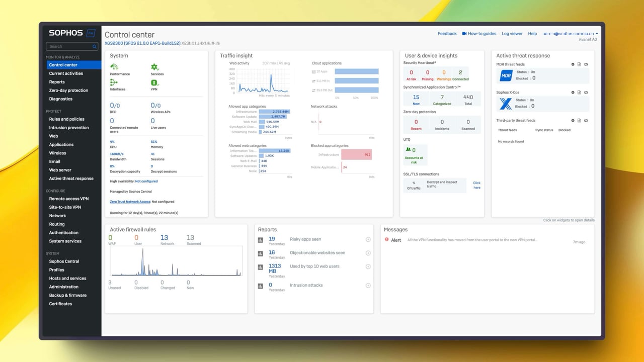This screenshot has width=644, height=362.
Task: Click the search magnifier icon in sidebar
Action: click(x=94, y=46)
